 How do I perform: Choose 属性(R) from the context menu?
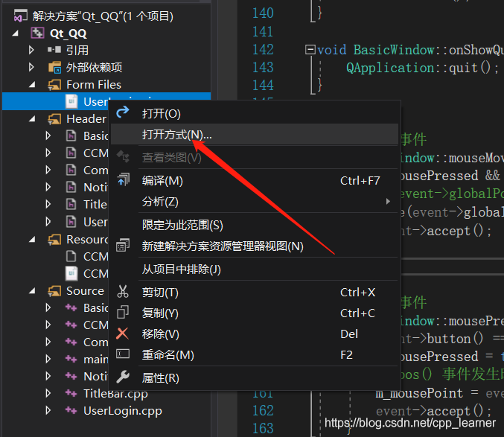click(255, 378)
